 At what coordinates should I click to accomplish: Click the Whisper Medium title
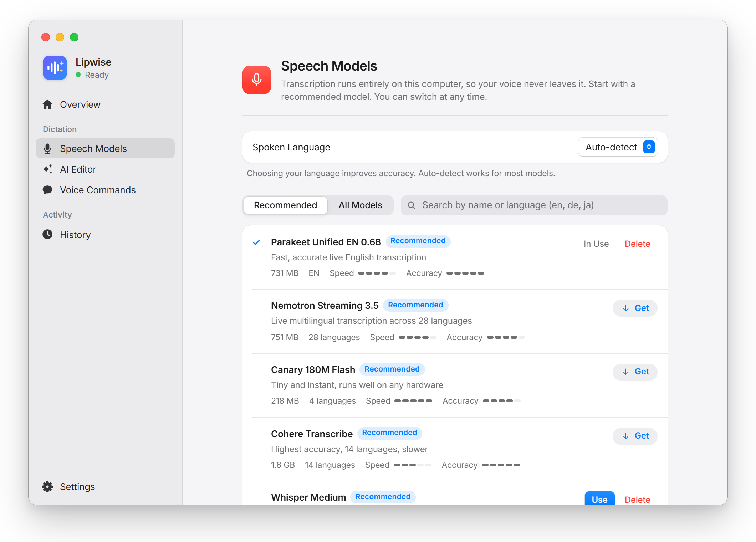pos(308,497)
